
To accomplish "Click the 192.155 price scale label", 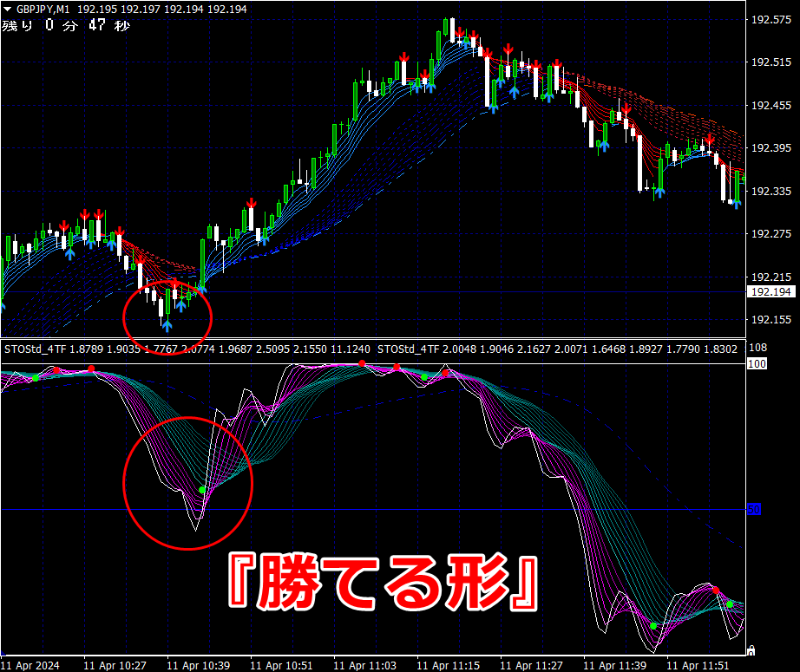I will (x=770, y=320).
